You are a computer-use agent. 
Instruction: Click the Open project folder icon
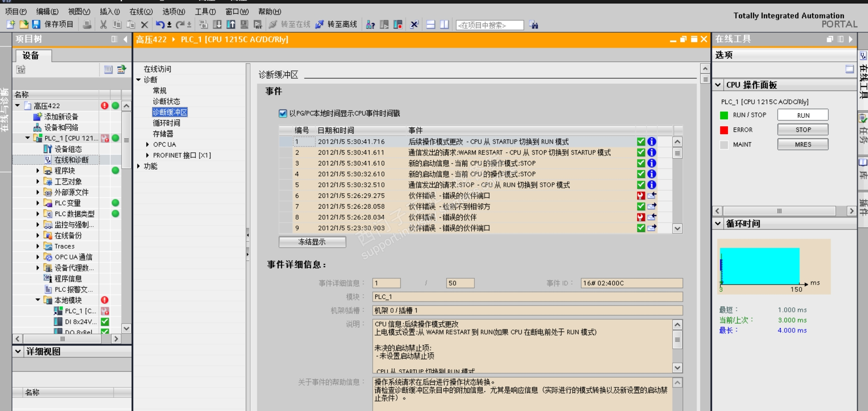coord(24,25)
